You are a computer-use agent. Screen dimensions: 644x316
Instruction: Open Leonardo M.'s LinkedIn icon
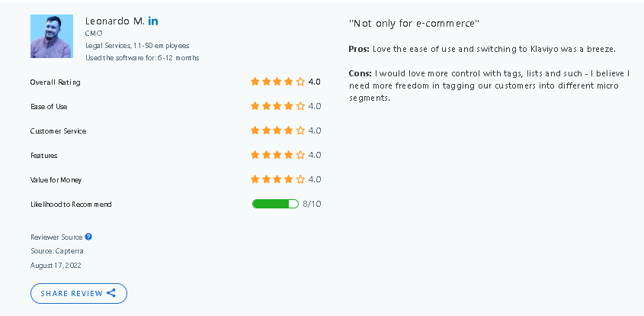(153, 21)
